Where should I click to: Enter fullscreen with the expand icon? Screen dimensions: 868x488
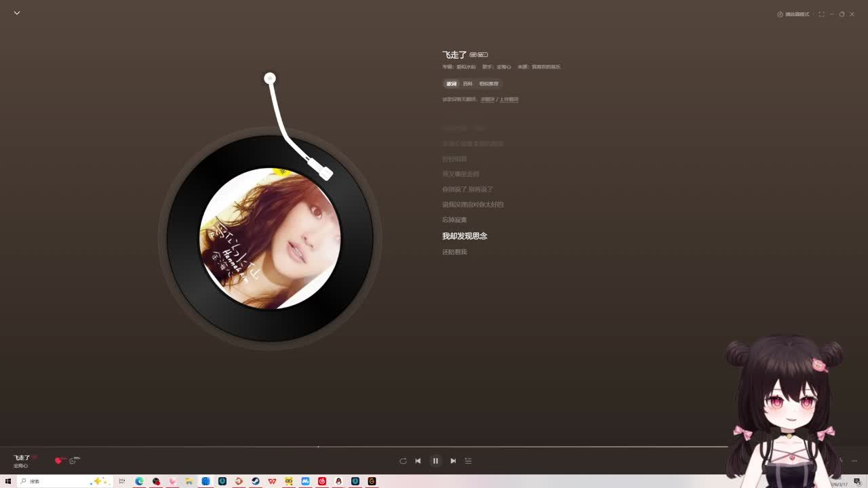(x=821, y=14)
